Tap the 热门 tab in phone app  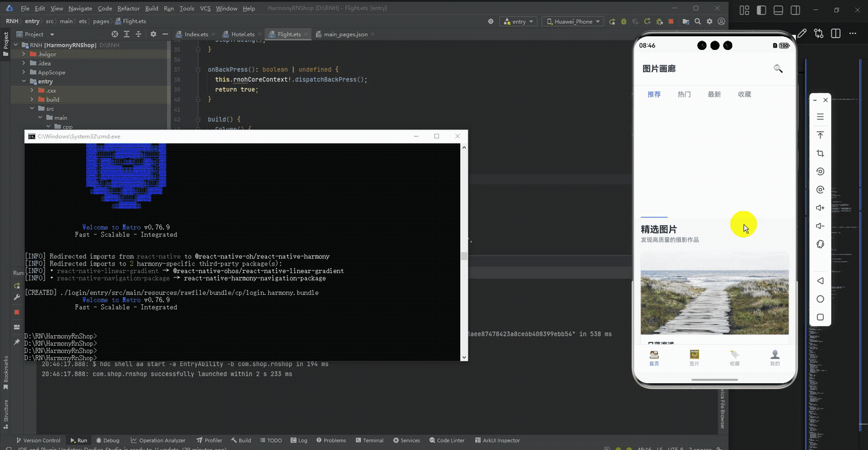[684, 94]
